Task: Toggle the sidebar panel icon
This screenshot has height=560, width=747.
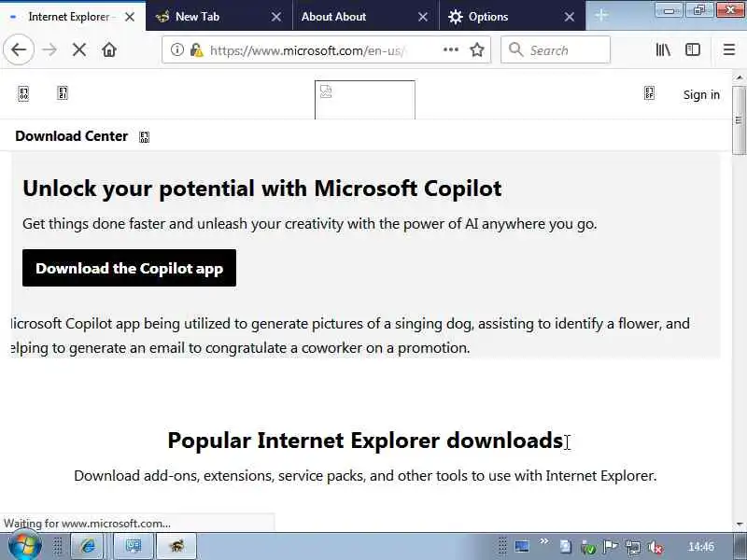Action: coord(693,49)
